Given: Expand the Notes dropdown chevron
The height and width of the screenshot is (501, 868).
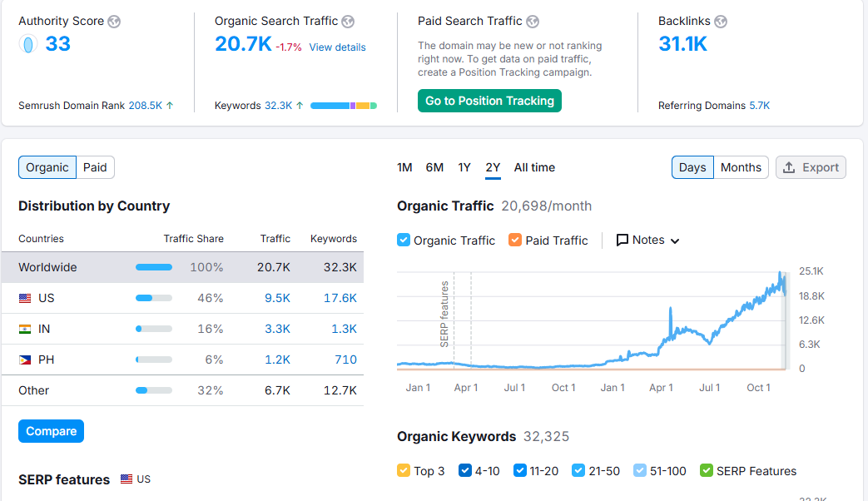Looking at the screenshot, I should tap(675, 241).
